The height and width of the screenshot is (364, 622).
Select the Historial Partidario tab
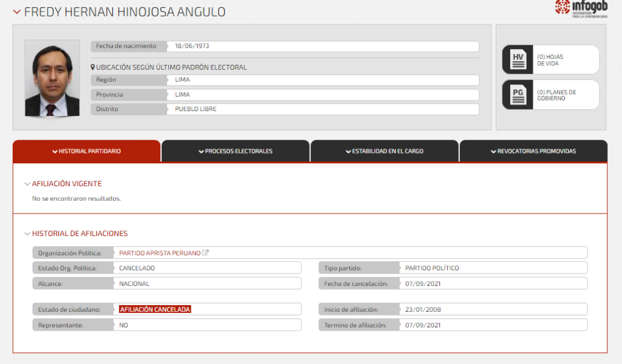86,151
